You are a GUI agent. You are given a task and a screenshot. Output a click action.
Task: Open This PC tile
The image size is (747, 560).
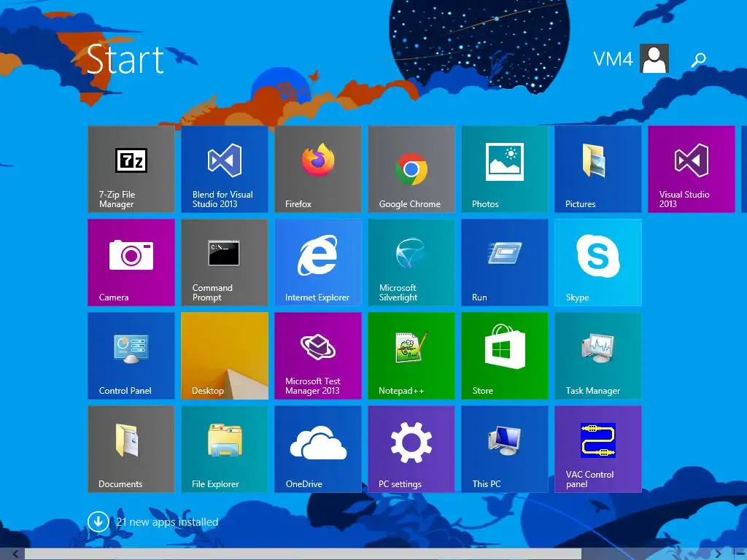pyautogui.click(x=505, y=449)
